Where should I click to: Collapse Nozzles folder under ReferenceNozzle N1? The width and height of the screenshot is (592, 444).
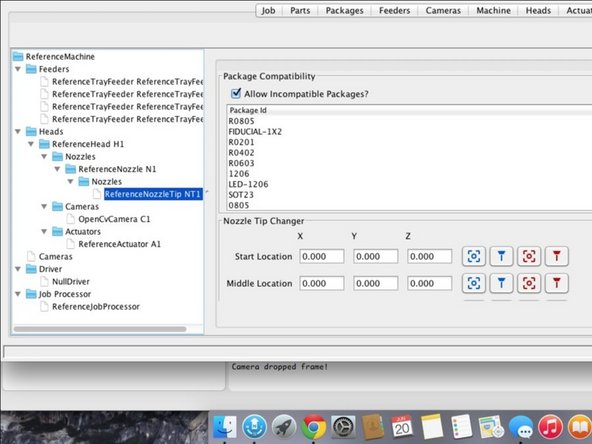click(x=71, y=181)
